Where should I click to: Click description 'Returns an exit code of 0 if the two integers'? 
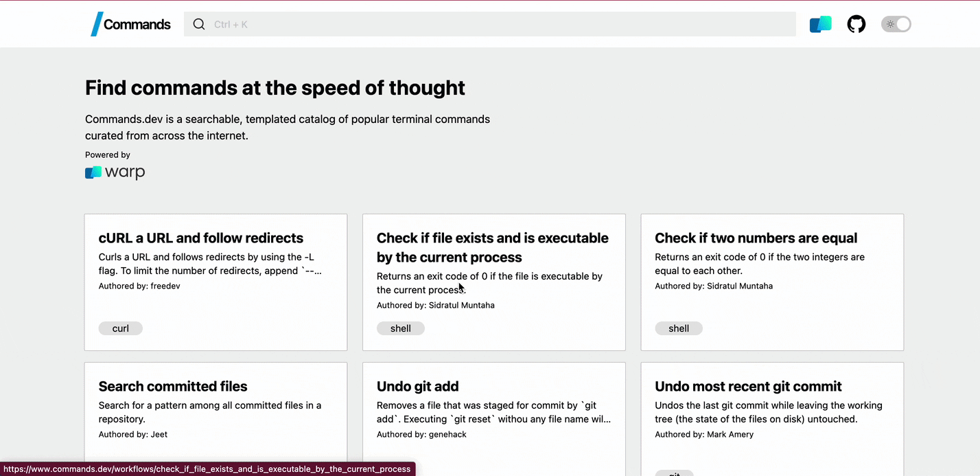point(760,264)
